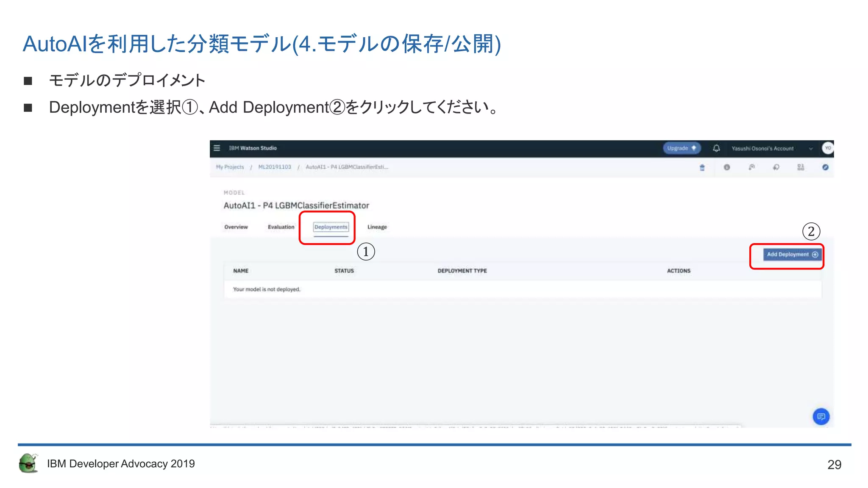The width and height of the screenshot is (868, 488).
Task: Go to My Projects breadcrumb link
Action: (230, 167)
